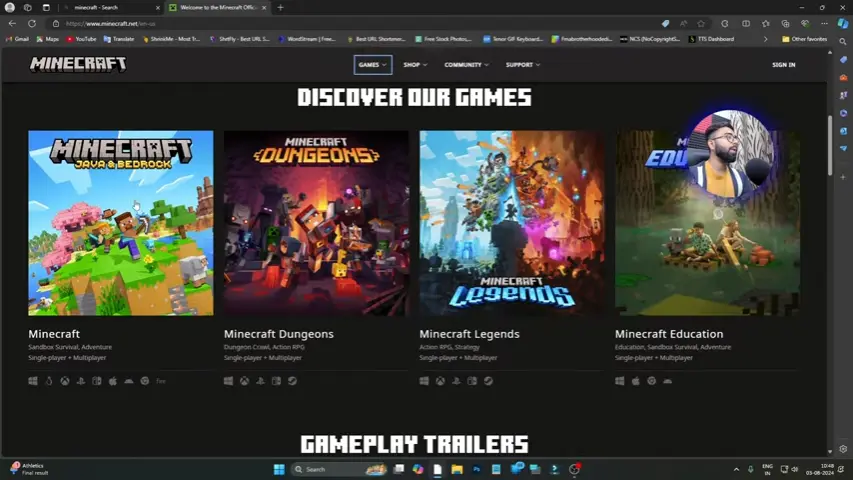This screenshot has width=853, height=480.
Task: Click the Minecraft logo in the header
Action: 78,64
